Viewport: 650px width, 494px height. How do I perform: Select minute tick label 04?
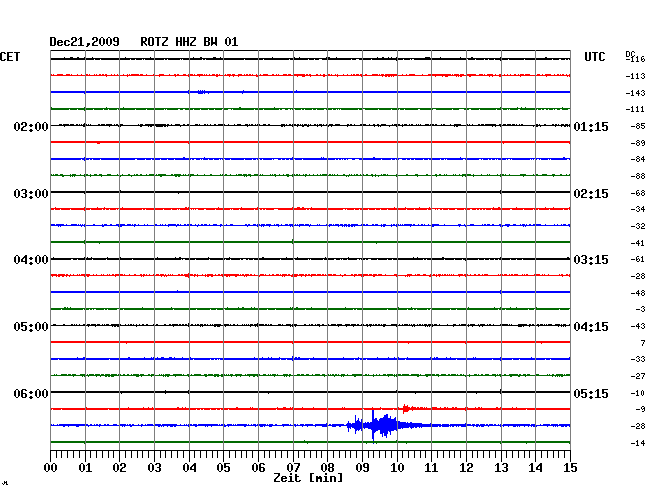[x=189, y=468]
